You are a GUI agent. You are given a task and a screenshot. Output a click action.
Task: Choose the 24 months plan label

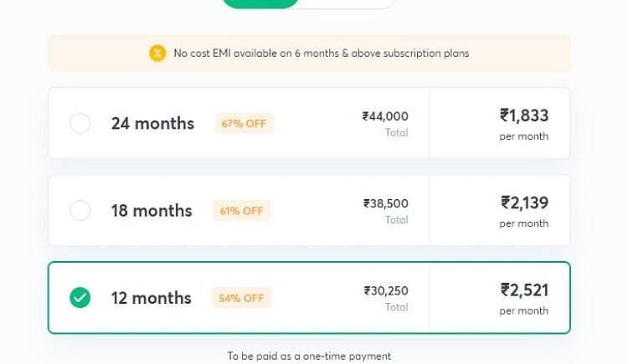pos(152,123)
